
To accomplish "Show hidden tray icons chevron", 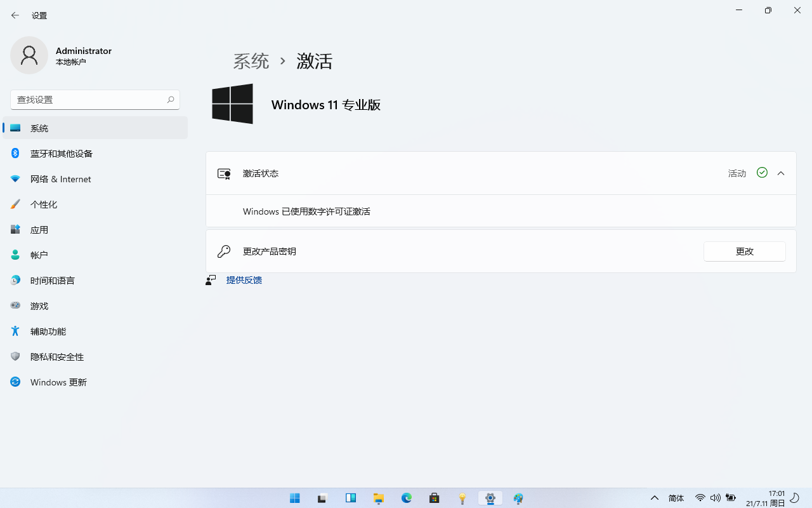I will pyautogui.click(x=655, y=498).
